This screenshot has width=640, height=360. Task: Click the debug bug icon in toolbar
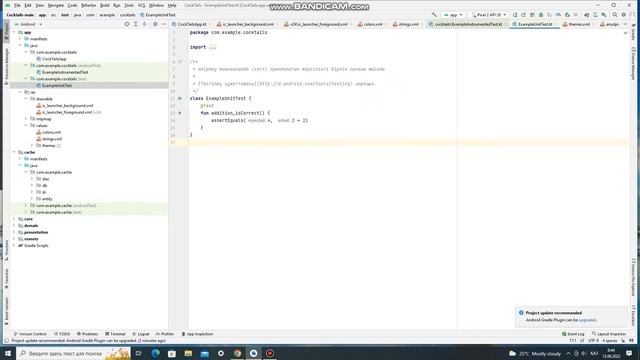[541, 15]
